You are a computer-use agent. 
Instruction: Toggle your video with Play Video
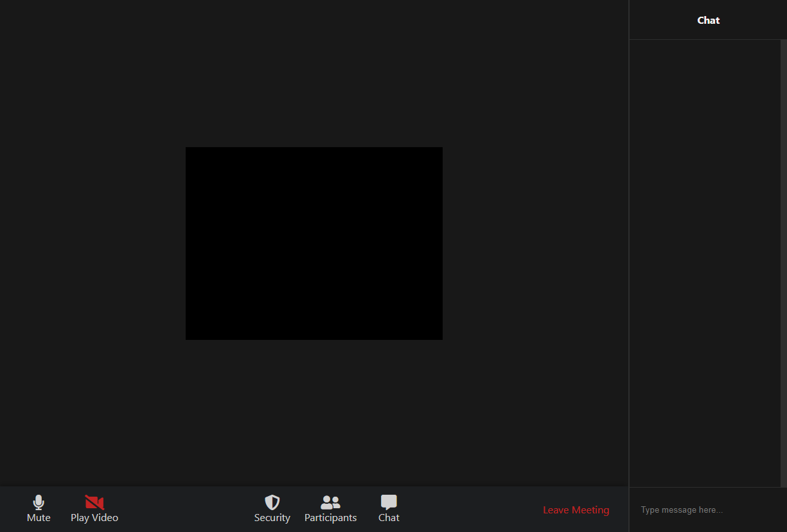pyautogui.click(x=94, y=509)
